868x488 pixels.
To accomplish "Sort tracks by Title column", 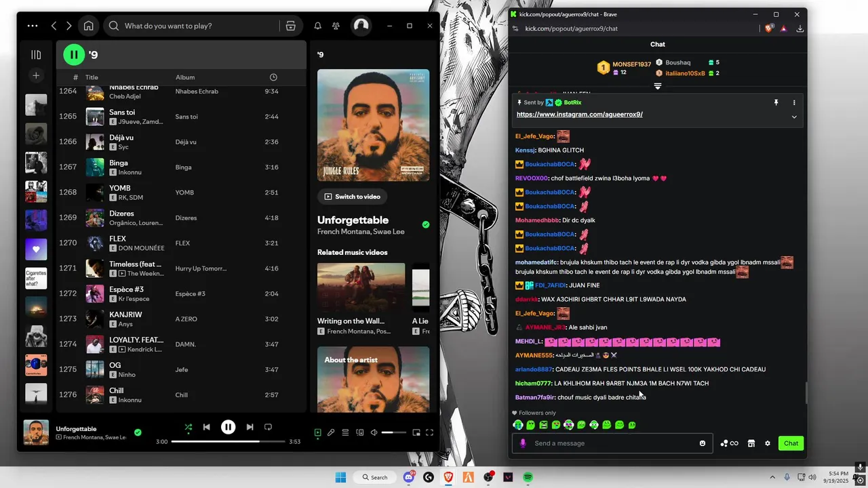I will pos(92,77).
